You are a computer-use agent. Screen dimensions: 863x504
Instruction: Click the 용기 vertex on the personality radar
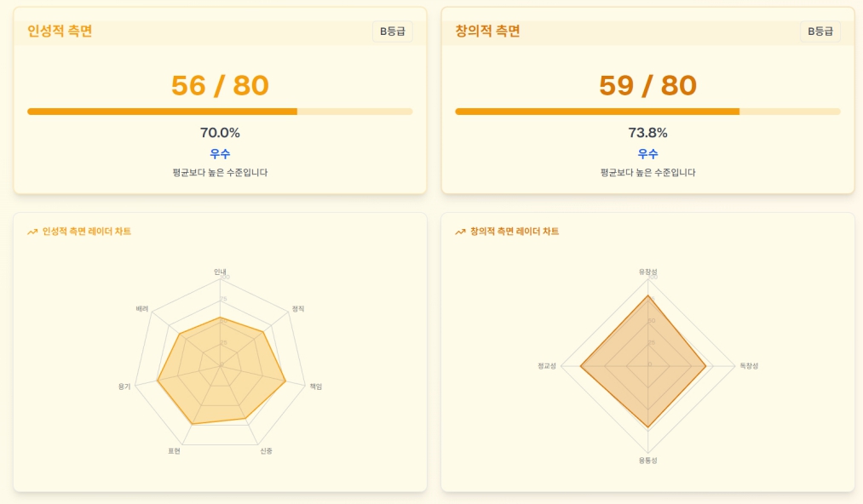click(x=156, y=381)
